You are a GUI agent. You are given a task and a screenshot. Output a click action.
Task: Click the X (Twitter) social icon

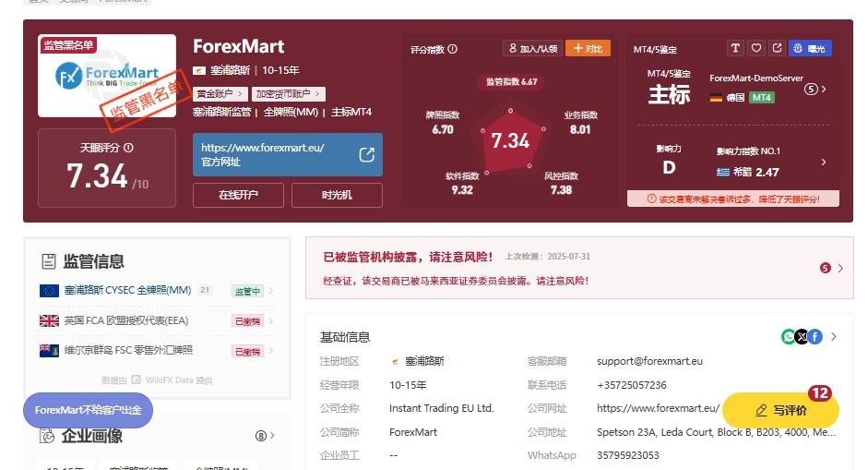click(802, 336)
